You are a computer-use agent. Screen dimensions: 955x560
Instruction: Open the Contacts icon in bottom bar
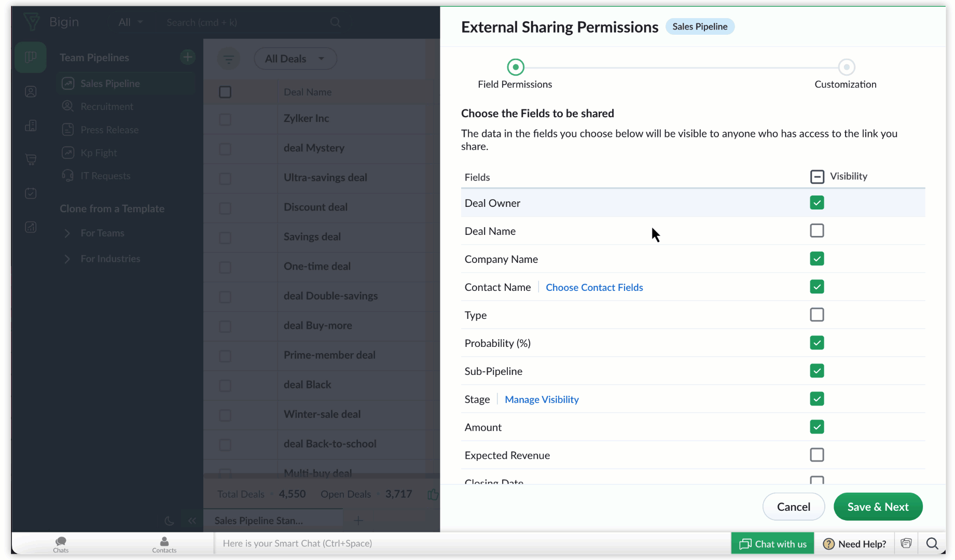tap(164, 543)
